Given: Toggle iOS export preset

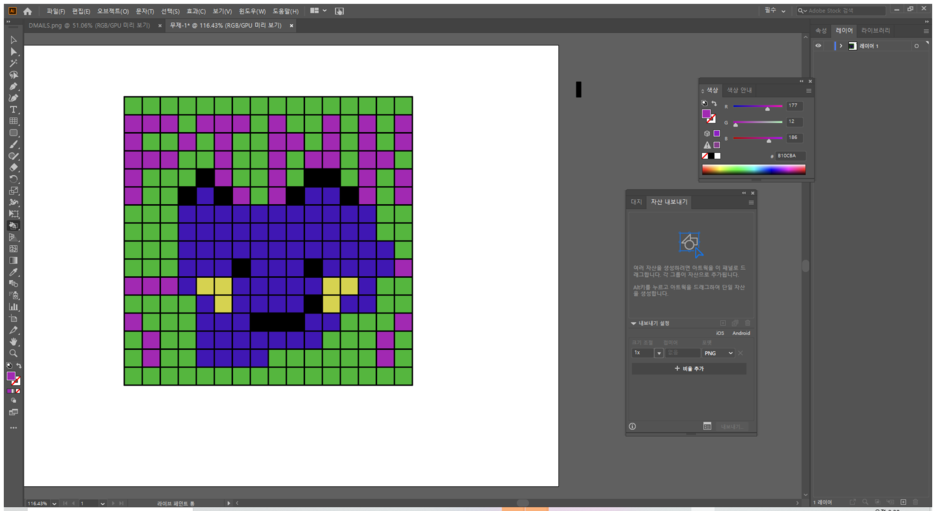Looking at the screenshot, I should coord(720,333).
